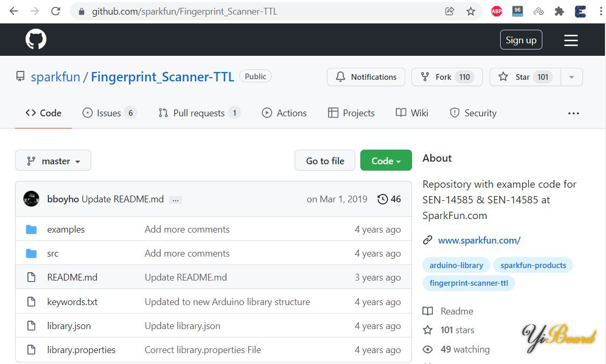View the 49 watching link
The image size is (606, 364).
point(465,349)
